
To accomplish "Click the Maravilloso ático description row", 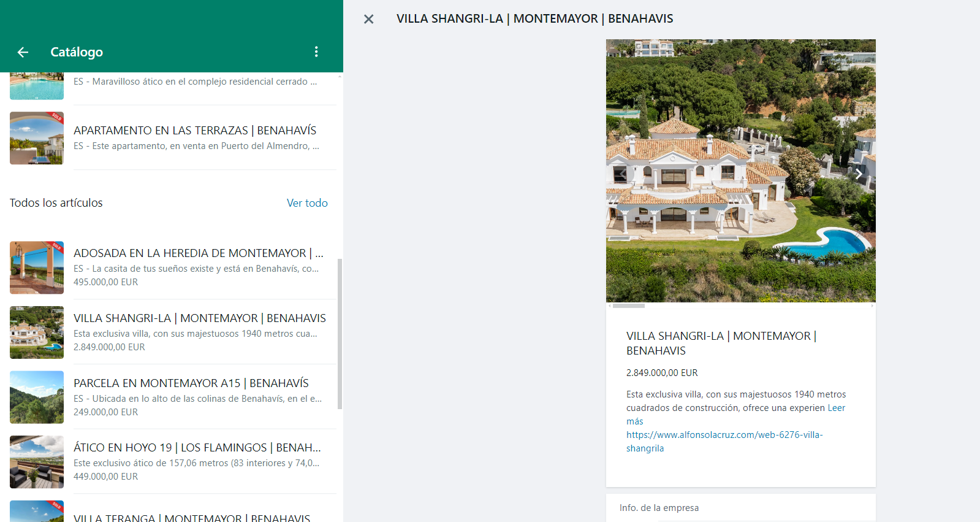I will click(x=196, y=82).
